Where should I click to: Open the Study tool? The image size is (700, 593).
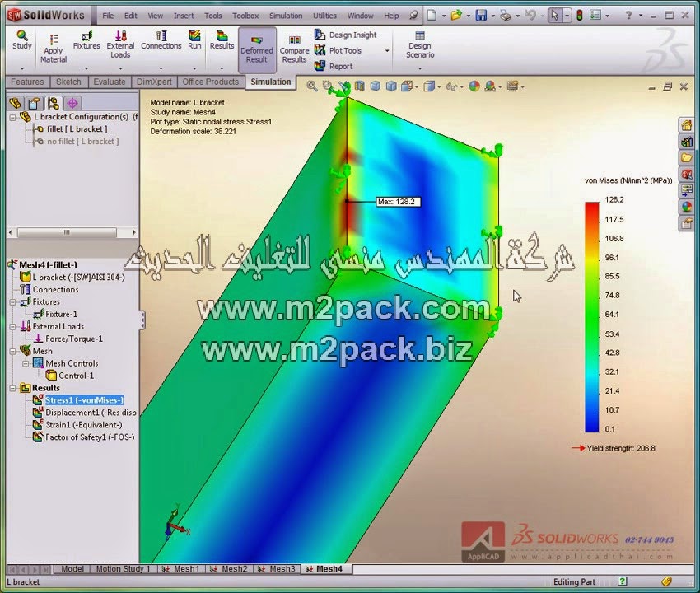point(22,40)
